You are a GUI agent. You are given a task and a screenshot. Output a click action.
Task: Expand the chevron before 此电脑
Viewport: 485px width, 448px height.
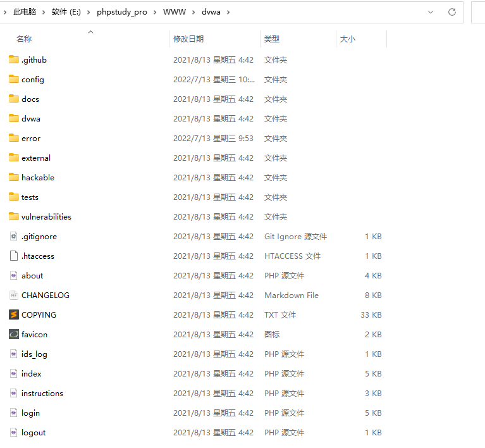5,12
